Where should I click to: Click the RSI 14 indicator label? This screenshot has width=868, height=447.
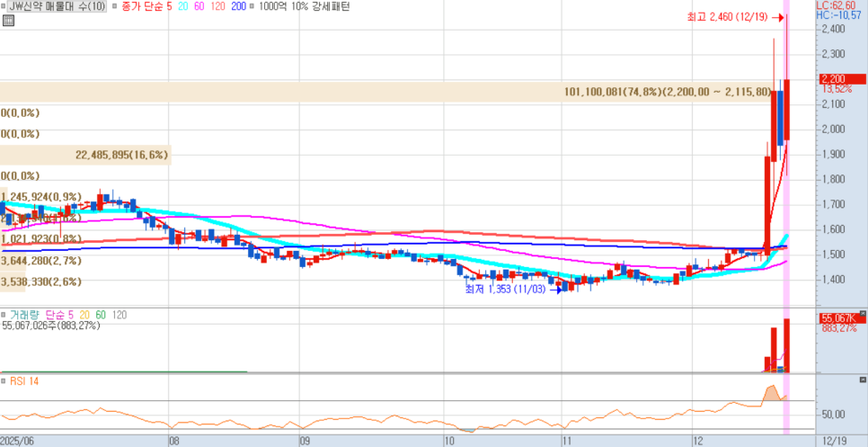click(23, 381)
